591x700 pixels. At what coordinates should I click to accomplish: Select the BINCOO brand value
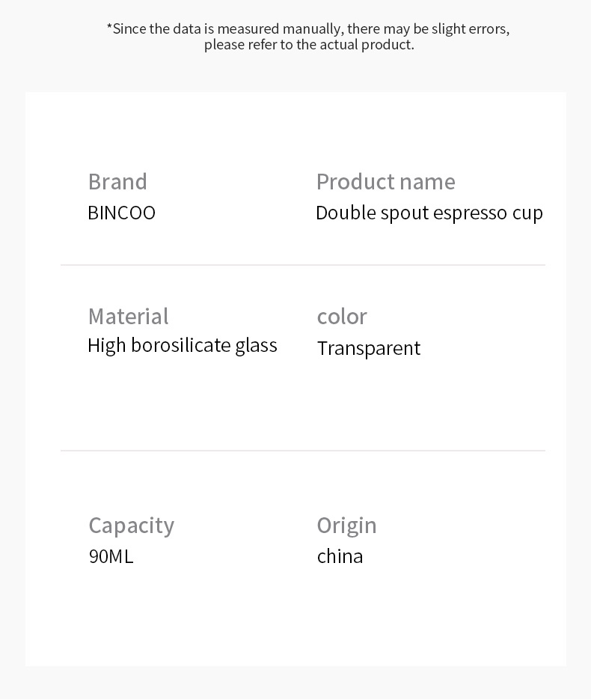tap(121, 213)
